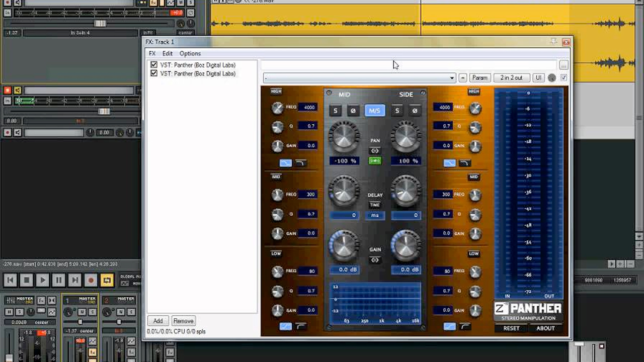Screen dimensions: 644x362
Task: Uncheck the first VST: Panther plugin checkbox
Action: [x=154, y=65]
